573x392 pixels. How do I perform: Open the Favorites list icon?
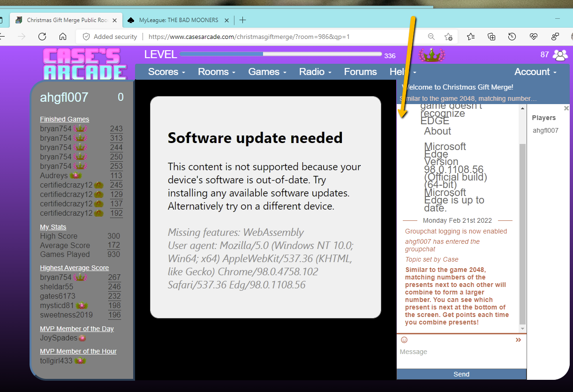tap(471, 37)
